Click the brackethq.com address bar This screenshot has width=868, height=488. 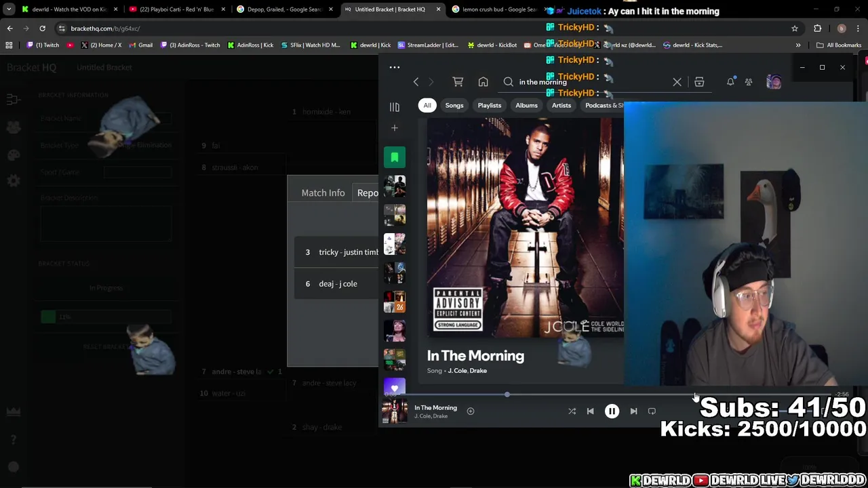pos(420,28)
